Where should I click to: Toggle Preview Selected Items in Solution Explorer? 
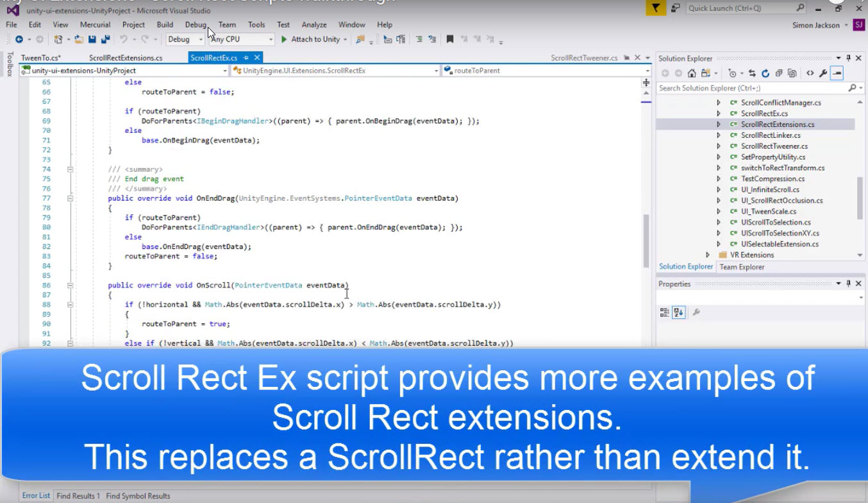(837, 73)
